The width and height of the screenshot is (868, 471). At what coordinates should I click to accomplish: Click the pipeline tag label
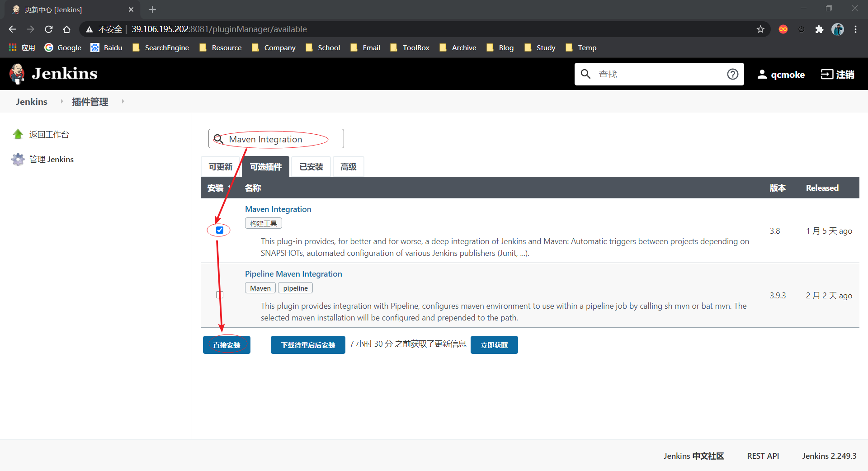295,288
